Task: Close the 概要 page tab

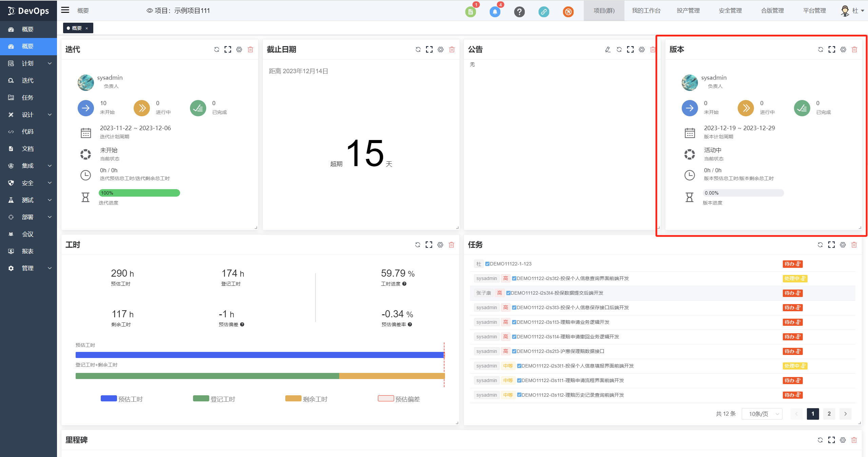Action: 87,28
